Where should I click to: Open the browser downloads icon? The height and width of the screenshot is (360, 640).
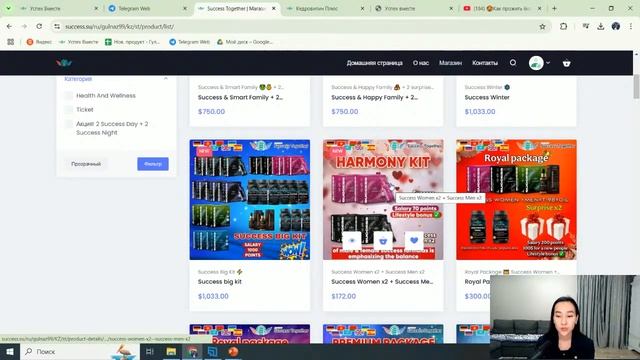[x=601, y=27]
